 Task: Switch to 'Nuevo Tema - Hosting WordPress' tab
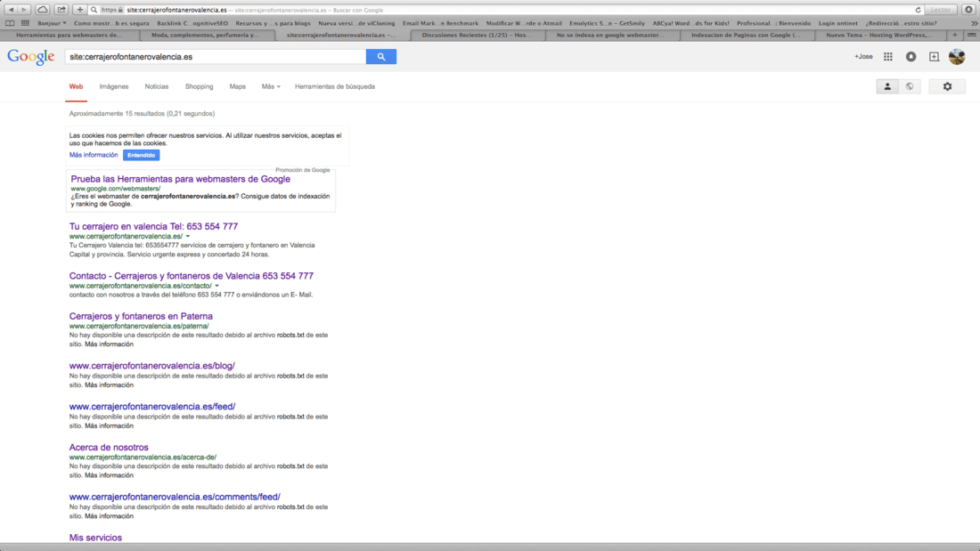[878, 35]
